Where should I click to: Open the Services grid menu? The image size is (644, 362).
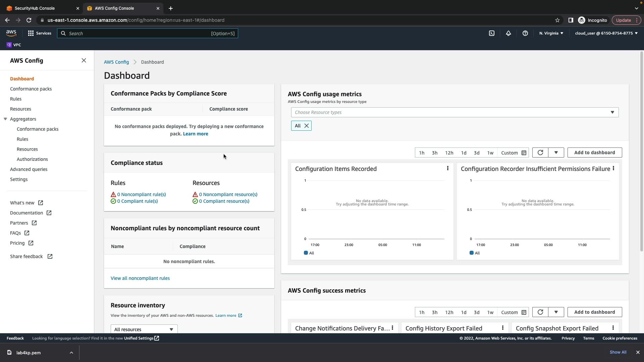[x=40, y=33]
